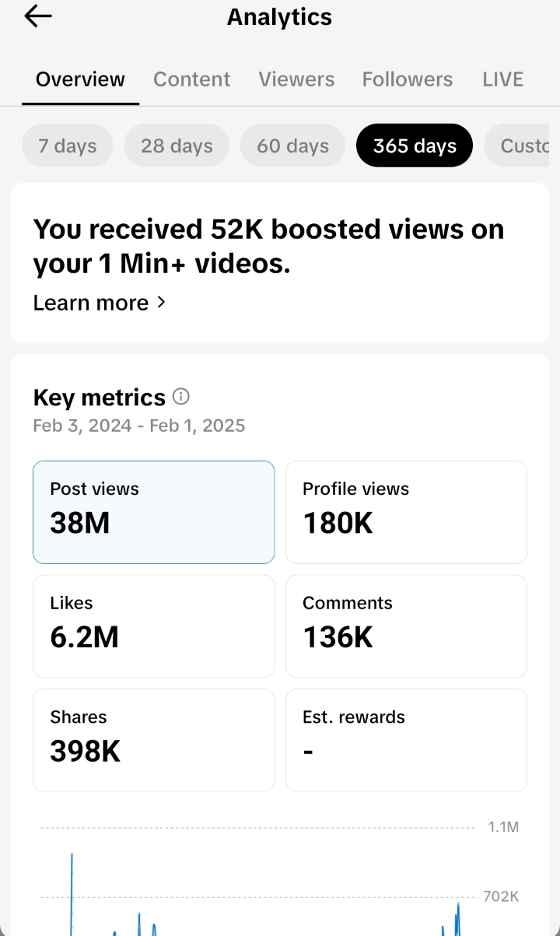The height and width of the screenshot is (936, 560).
Task: Tap the back arrow icon
Action: point(37,16)
